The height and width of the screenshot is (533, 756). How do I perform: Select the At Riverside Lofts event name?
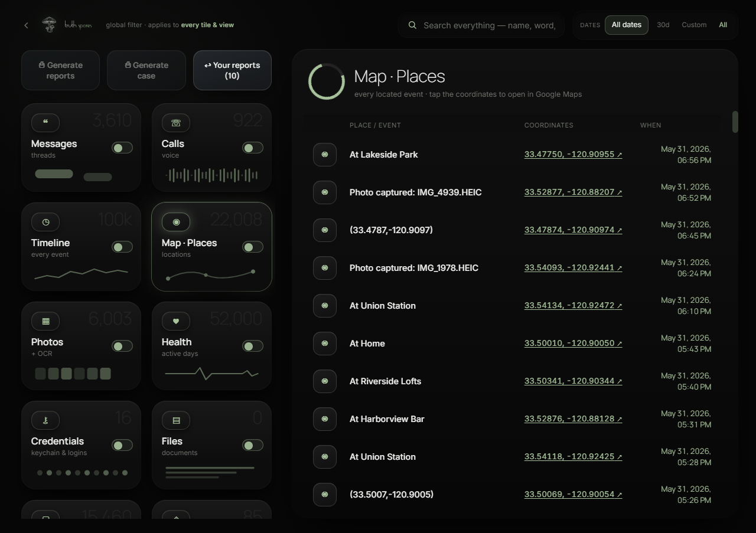pyautogui.click(x=386, y=381)
